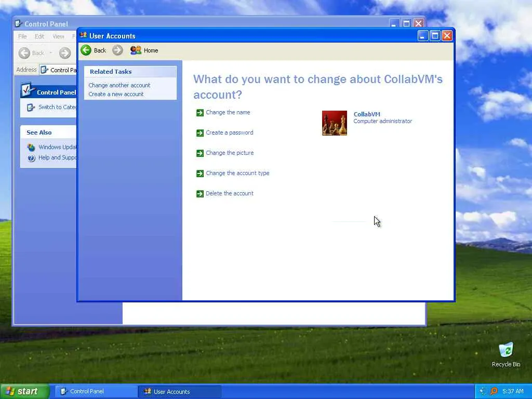Switch to Control Panel taskbar button
532x399 pixels.
pyautogui.click(x=96, y=392)
